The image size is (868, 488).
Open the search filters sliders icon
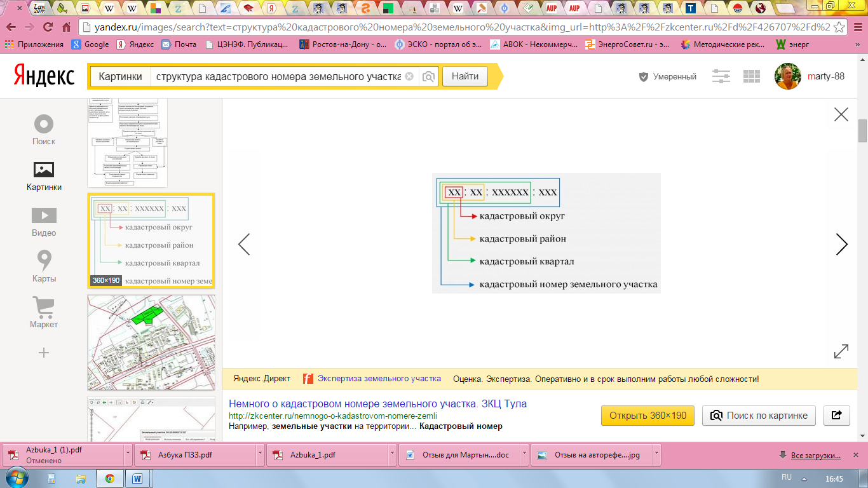click(721, 76)
